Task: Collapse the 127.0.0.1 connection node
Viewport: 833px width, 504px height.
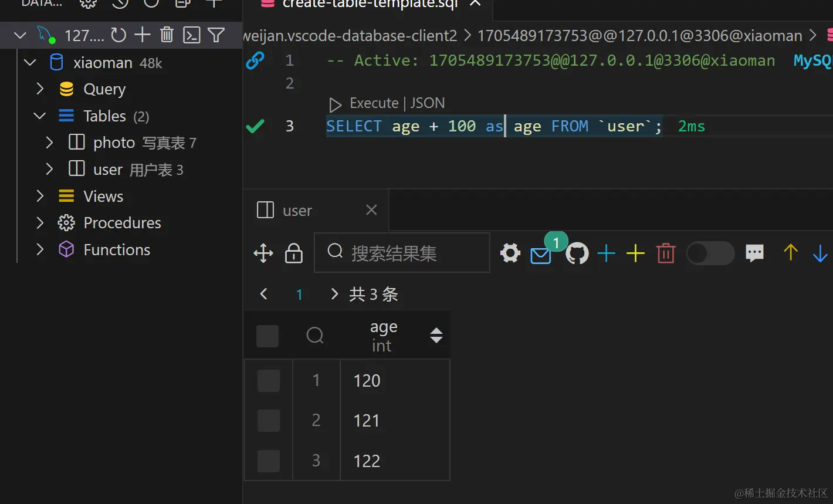Action: pyautogui.click(x=21, y=35)
